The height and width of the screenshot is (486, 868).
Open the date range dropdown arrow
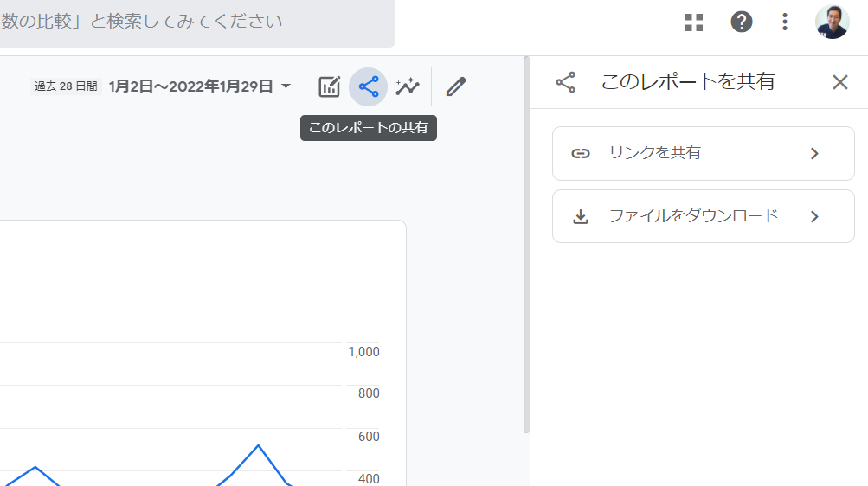coord(286,86)
